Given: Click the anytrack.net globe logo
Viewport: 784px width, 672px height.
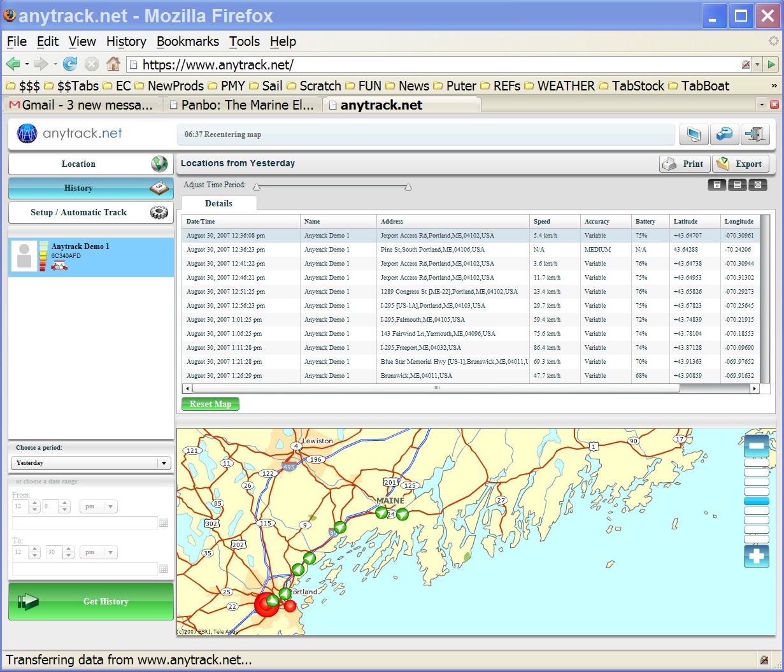Looking at the screenshot, I should (x=27, y=133).
